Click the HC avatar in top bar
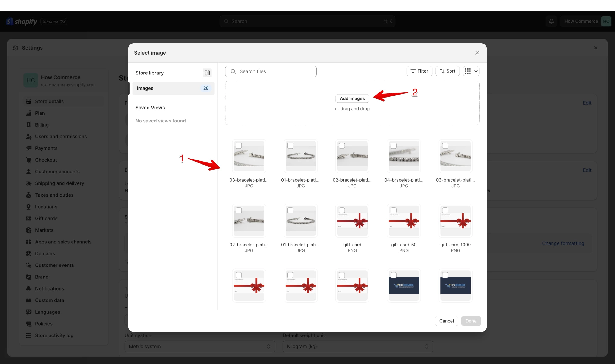Screen dimensions: 615x364 [606, 21]
